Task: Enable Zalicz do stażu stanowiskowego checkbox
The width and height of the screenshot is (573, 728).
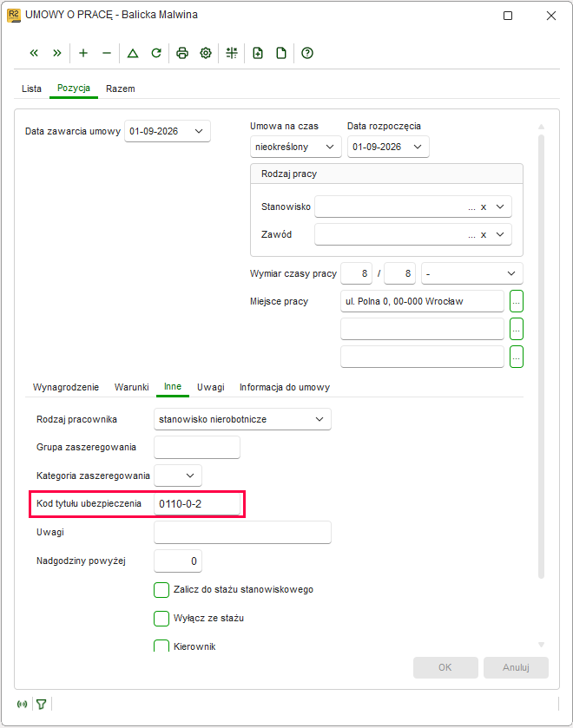Action: (161, 590)
